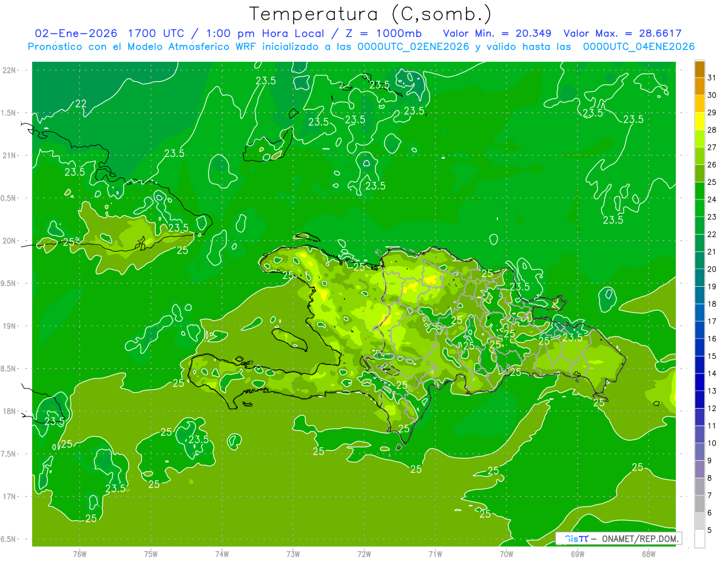The height and width of the screenshot is (562, 728).
Task: Select the yellow swatch between 28 and 29
Action: pos(699,121)
